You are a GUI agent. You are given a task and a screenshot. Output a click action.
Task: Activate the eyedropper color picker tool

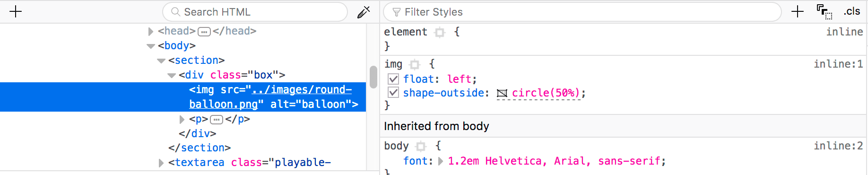click(x=364, y=12)
